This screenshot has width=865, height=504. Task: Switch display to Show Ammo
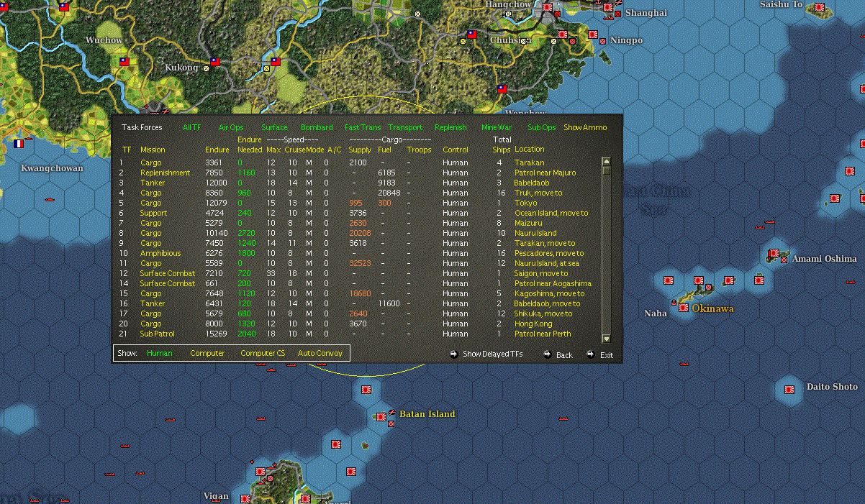(585, 127)
